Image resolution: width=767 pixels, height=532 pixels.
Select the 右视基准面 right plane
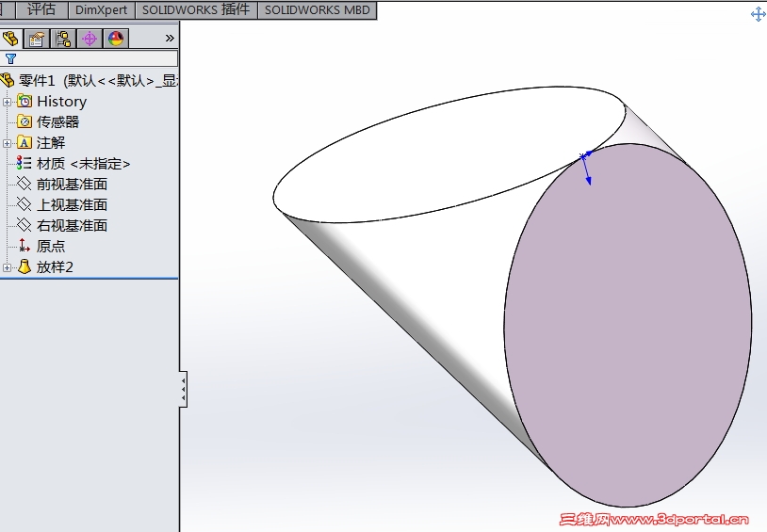(x=72, y=225)
